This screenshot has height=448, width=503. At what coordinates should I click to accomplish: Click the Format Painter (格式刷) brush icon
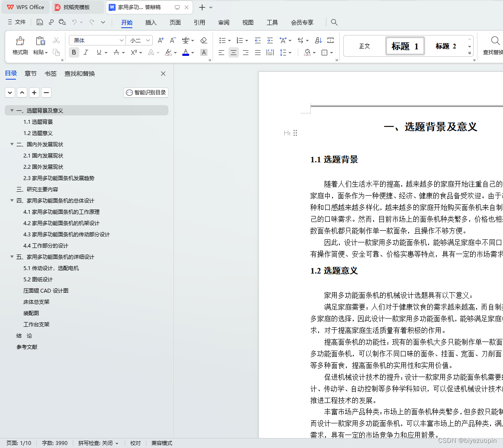[20, 41]
